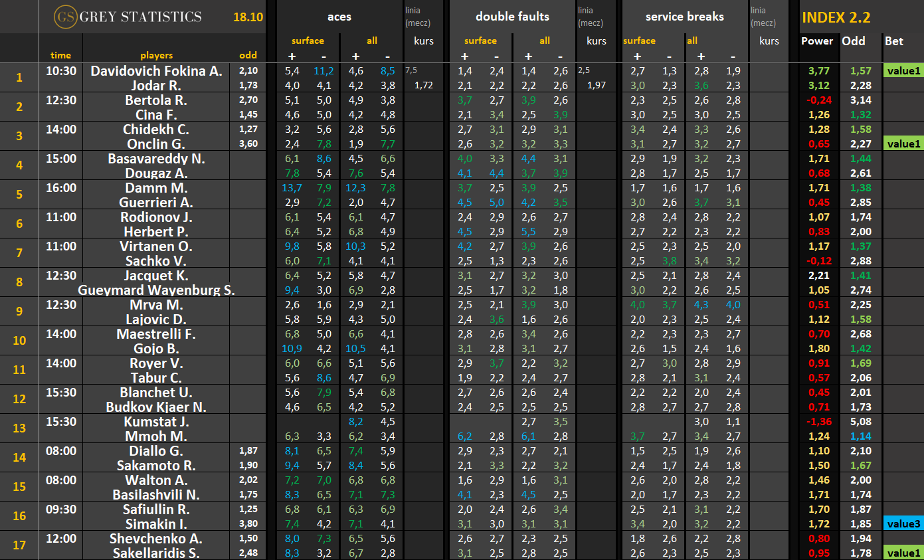Select player Lajovic D.
This screenshot has height=560, width=924.
[157, 319]
